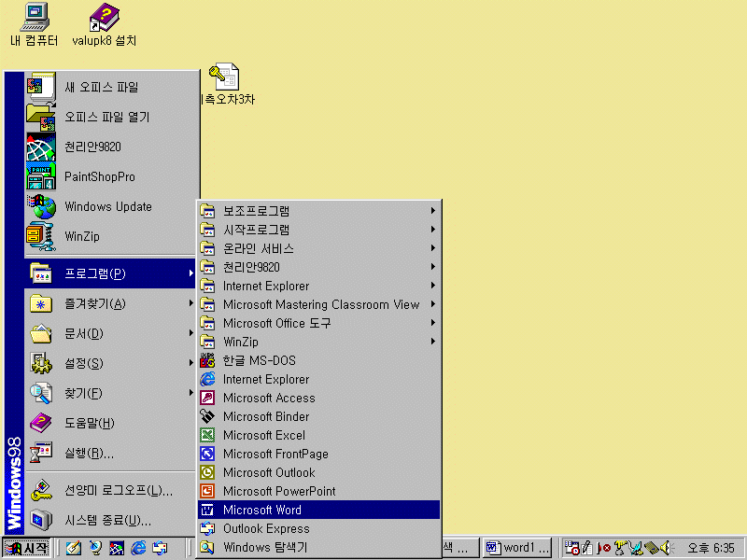Switch to the word1 taskbar button
This screenshot has height=560, width=747.
coord(517,548)
